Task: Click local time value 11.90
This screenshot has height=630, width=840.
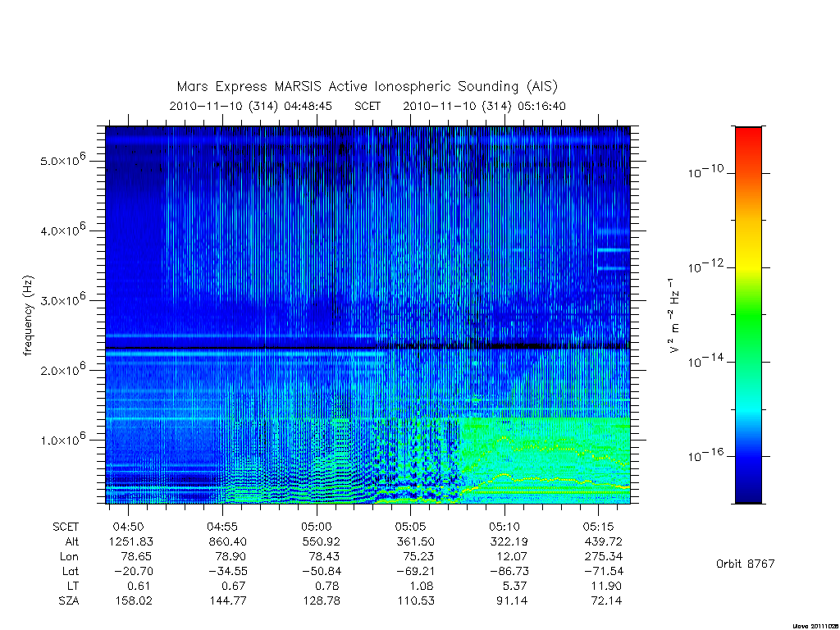Action: [606, 586]
